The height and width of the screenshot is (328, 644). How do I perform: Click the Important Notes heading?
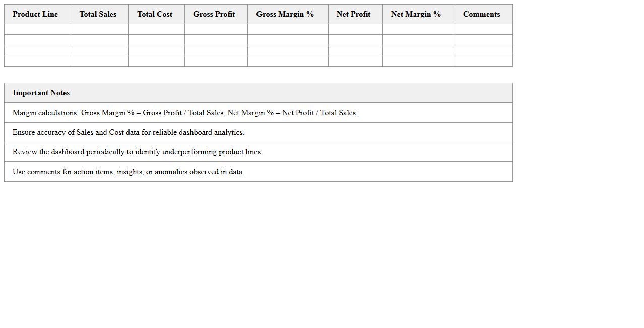[41, 93]
